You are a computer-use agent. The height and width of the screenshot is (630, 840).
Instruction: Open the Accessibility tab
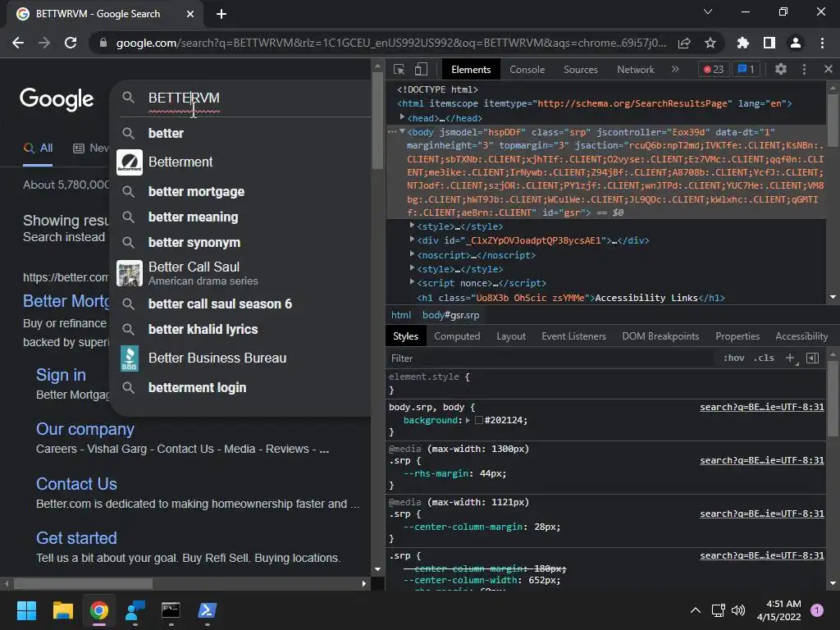(x=801, y=336)
